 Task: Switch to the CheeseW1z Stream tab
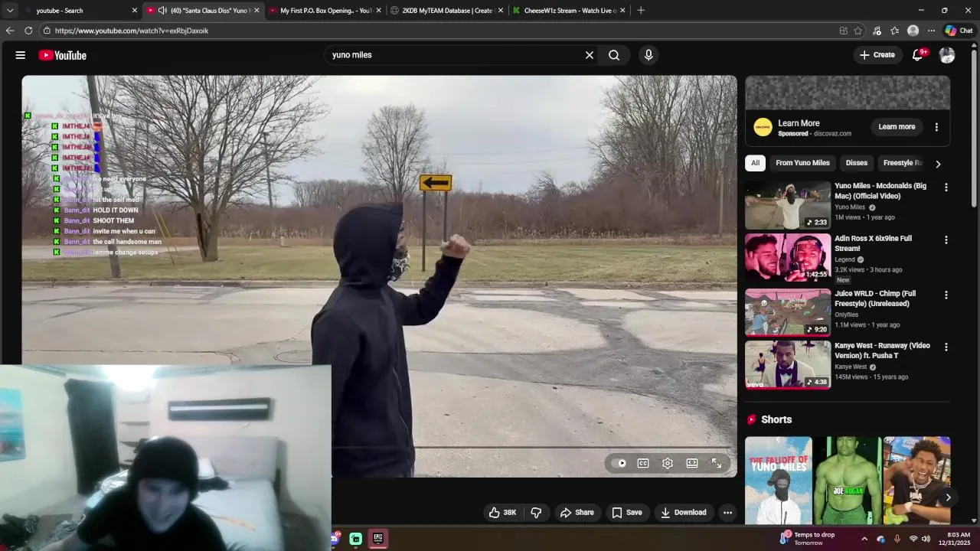coord(570,10)
